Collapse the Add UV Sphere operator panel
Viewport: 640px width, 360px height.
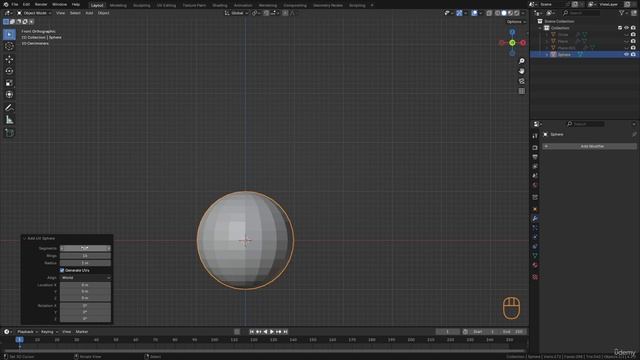[x=24, y=238]
